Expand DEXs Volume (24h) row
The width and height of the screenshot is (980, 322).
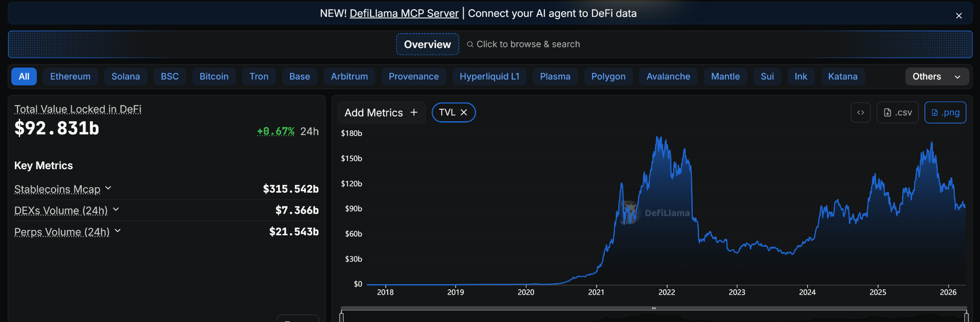116,210
